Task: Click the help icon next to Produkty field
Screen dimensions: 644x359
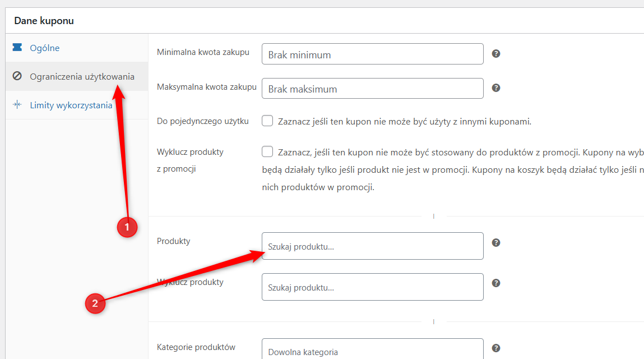Action: point(495,243)
